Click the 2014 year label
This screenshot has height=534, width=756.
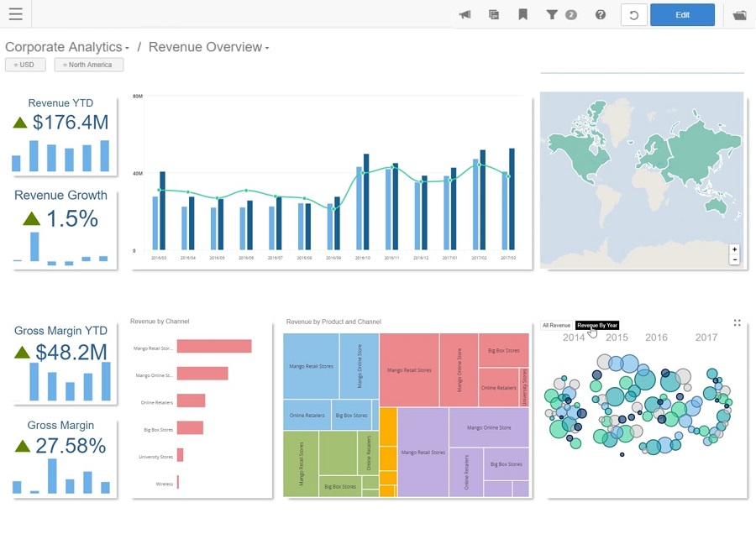click(x=574, y=338)
